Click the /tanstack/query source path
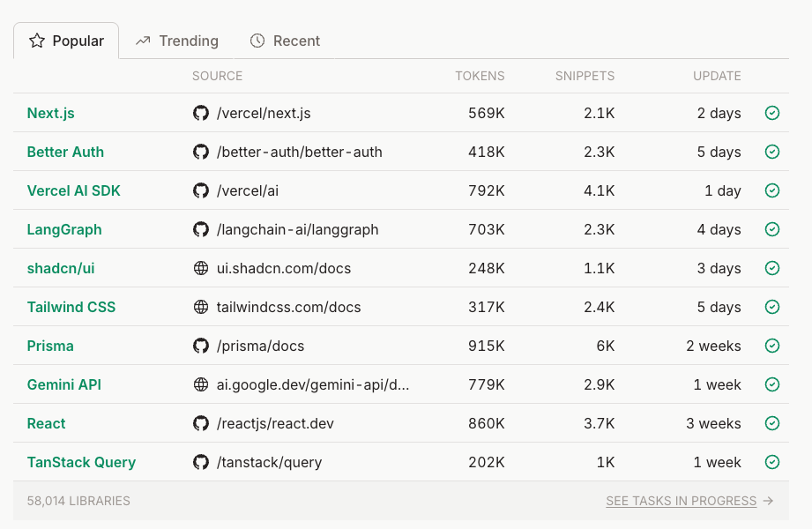 pyautogui.click(x=269, y=462)
